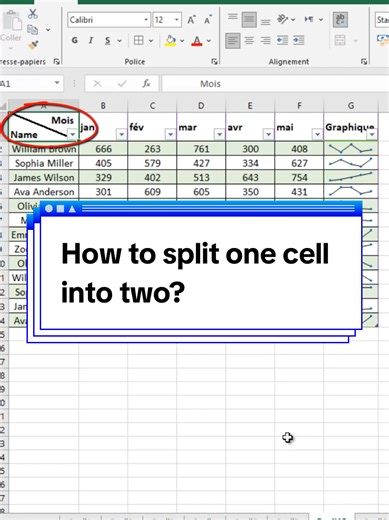Select cell William Brown

point(44,149)
